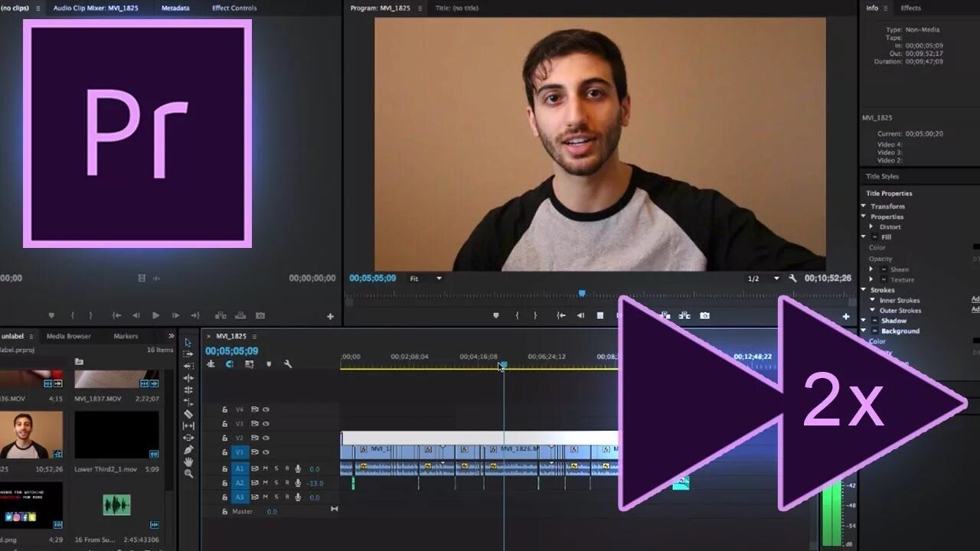Screen dimensions: 980x551
Task: Click the plus button to open the Button Editor
Action: click(x=845, y=315)
